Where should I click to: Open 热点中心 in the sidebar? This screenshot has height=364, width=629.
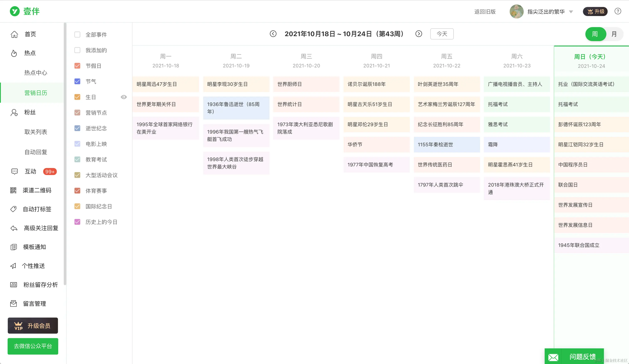[36, 73]
